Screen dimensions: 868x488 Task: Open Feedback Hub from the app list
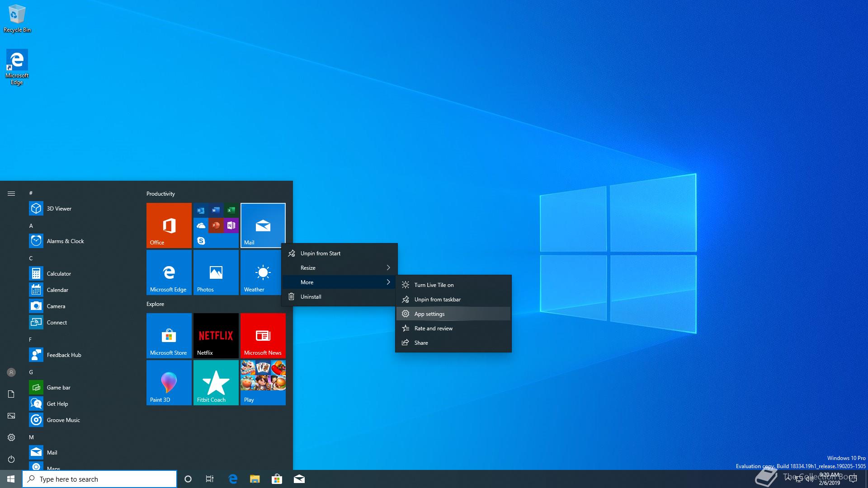tap(83, 355)
